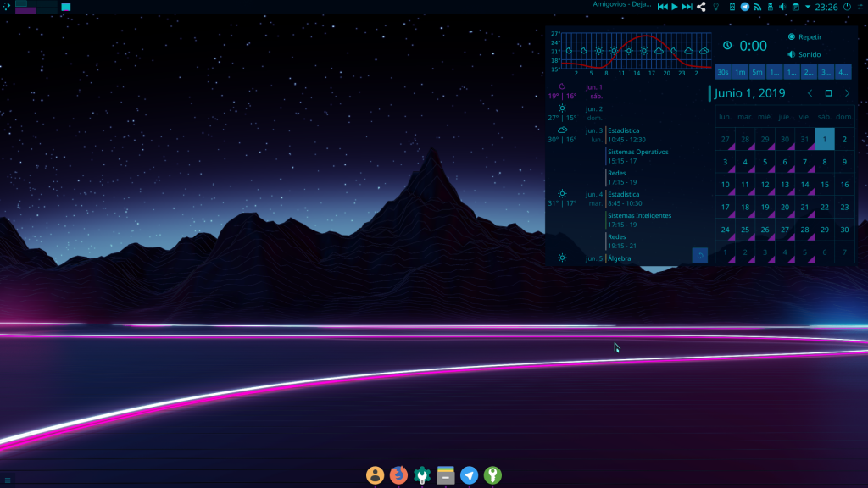868x488 pixels.
Task: Open panel settings sliders icon
Action: 861,7
